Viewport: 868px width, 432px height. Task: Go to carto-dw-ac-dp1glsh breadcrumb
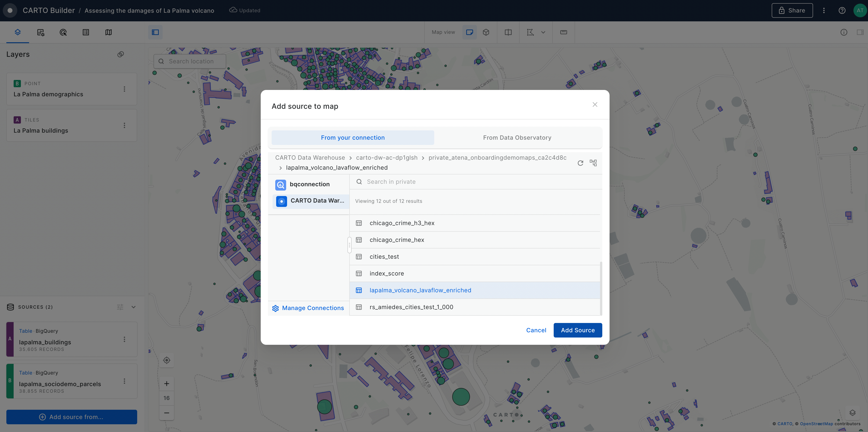click(x=387, y=158)
